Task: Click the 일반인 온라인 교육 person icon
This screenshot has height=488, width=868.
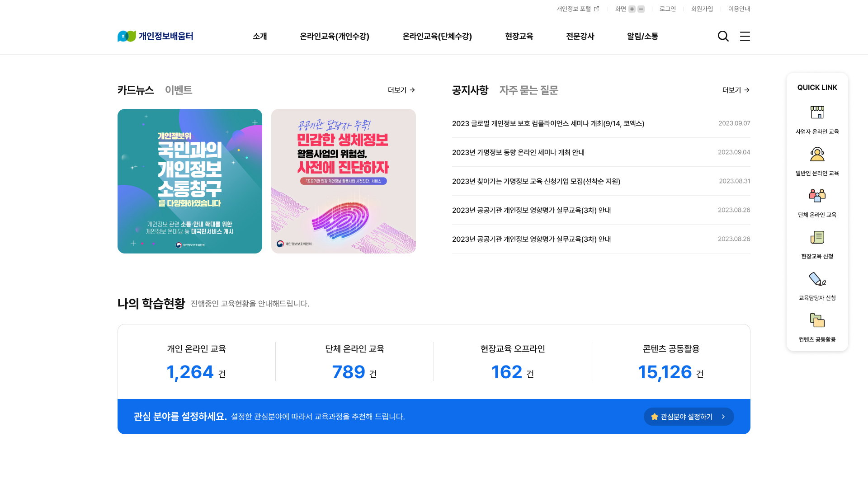Action: click(x=817, y=154)
